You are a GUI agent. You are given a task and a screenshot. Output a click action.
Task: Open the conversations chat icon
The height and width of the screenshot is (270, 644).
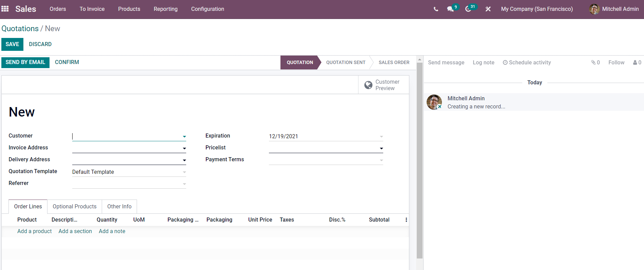[x=450, y=9]
